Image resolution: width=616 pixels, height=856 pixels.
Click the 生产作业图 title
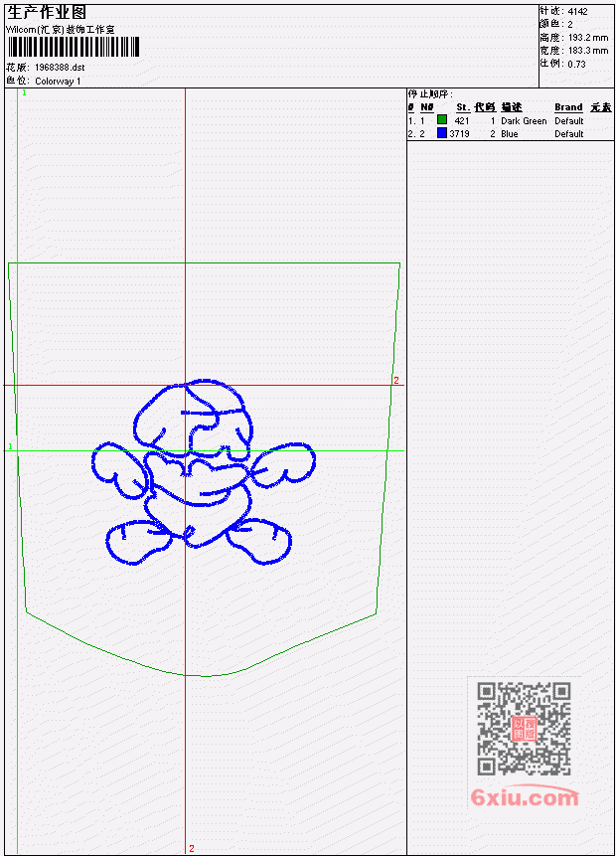coord(47,13)
